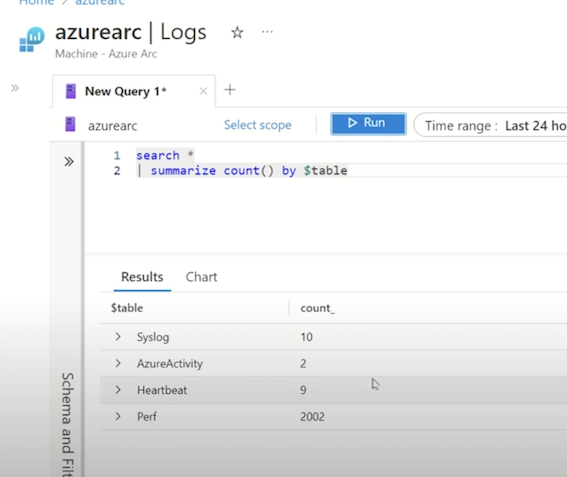Select the Perf table cell

click(147, 417)
